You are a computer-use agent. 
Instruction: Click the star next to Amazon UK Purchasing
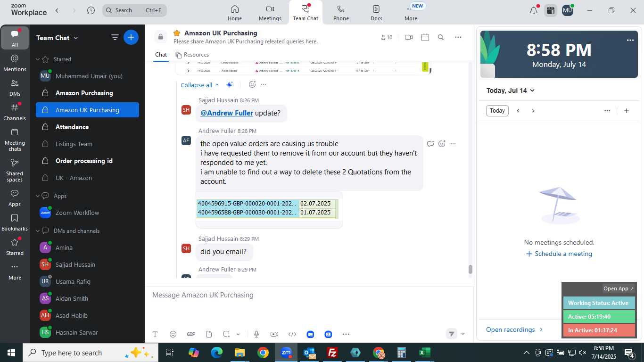tap(177, 33)
